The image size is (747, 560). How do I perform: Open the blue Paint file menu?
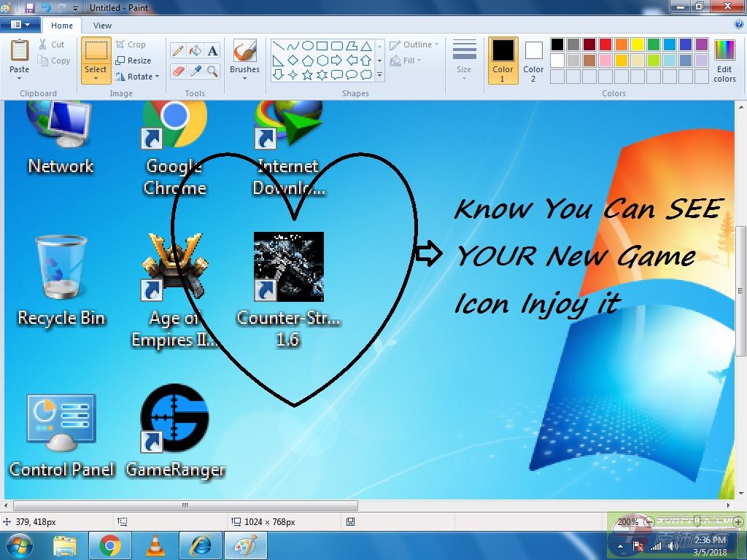(x=20, y=26)
